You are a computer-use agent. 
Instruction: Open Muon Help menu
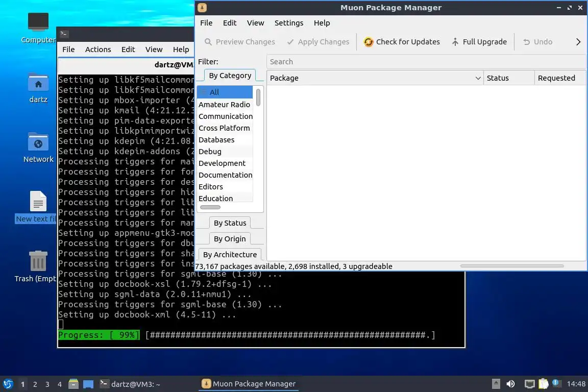pyautogui.click(x=322, y=23)
